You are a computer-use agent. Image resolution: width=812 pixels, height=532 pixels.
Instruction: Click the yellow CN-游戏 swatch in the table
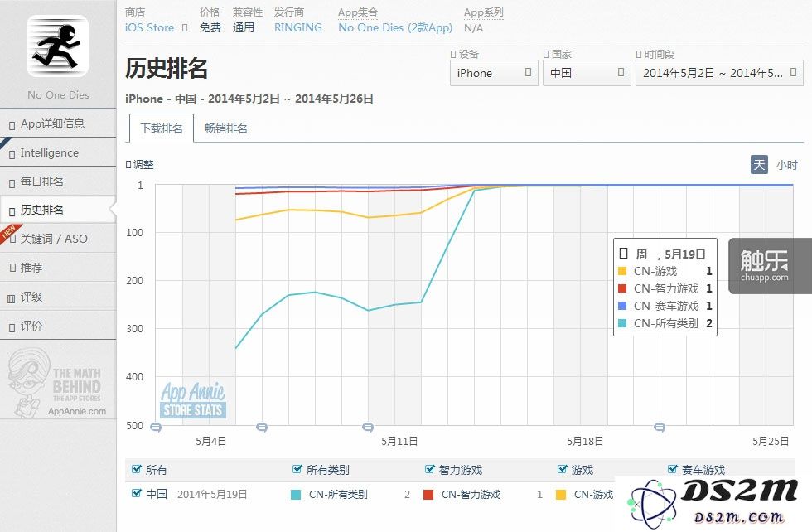click(x=561, y=495)
